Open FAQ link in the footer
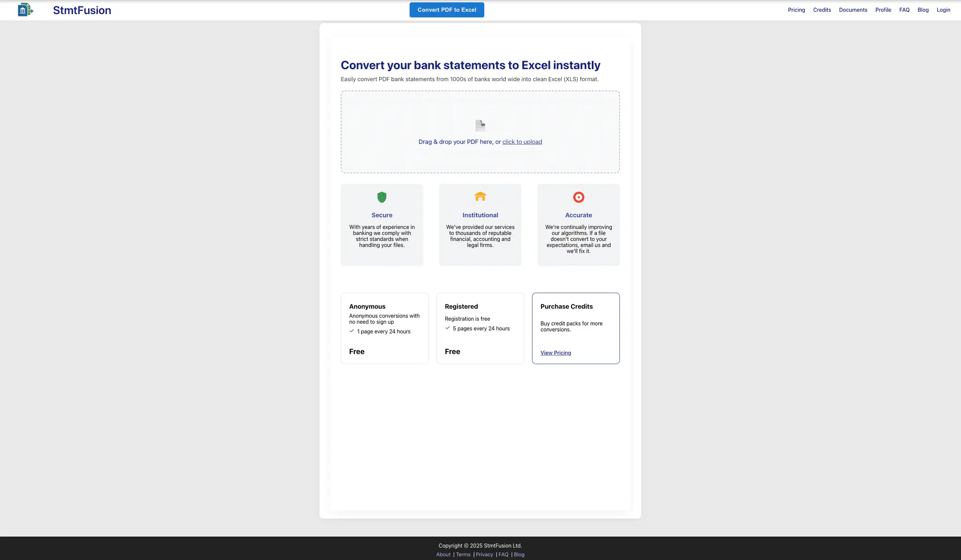 click(503, 554)
